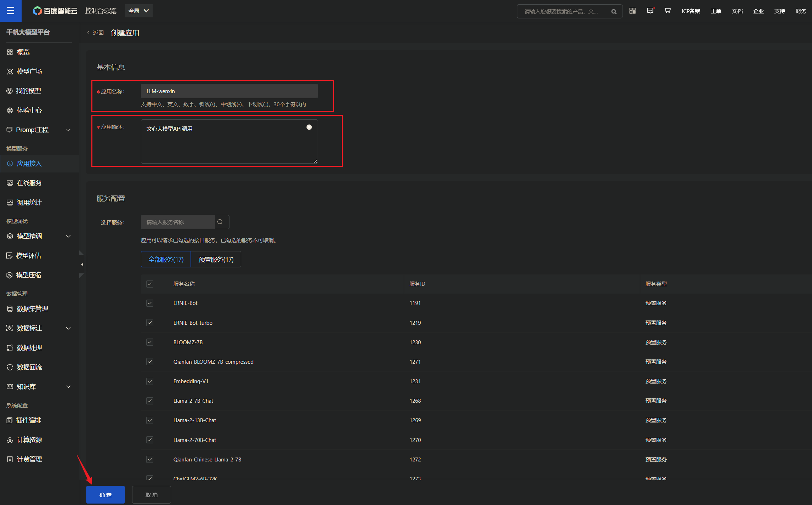
Task: Click the 概览 sidebar icon
Action: (10, 52)
